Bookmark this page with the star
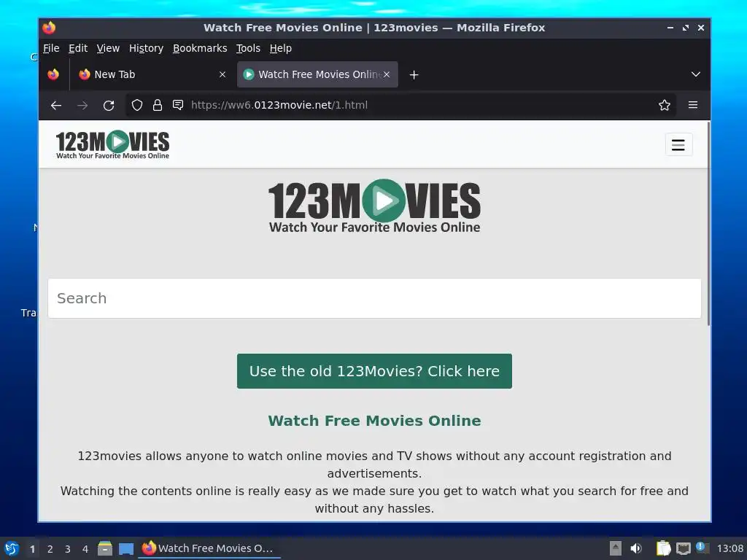The width and height of the screenshot is (747, 560). pos(664,105)
